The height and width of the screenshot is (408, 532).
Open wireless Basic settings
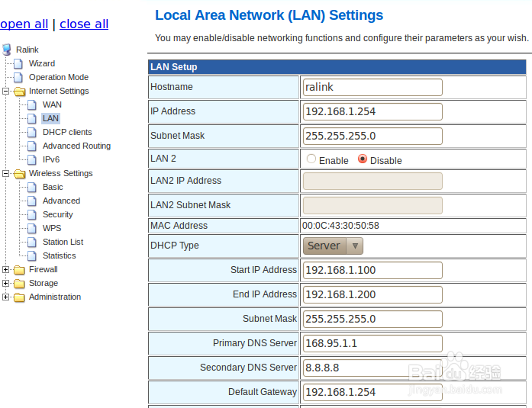(53, 187)
